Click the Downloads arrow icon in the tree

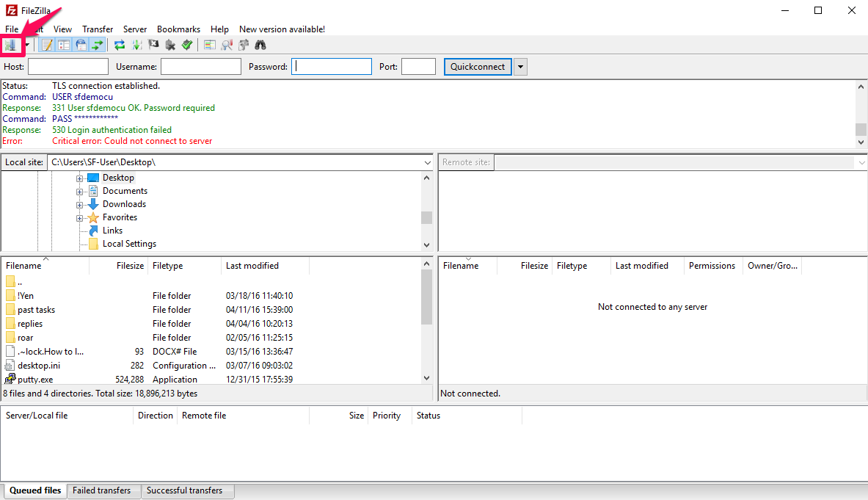pyautogui.click(x=93, y=204)
